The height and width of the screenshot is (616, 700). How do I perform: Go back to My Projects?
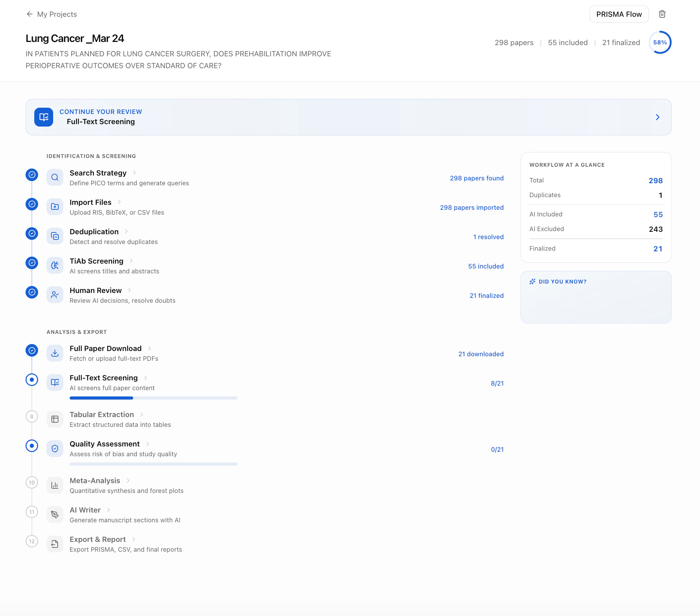(52, 14)
